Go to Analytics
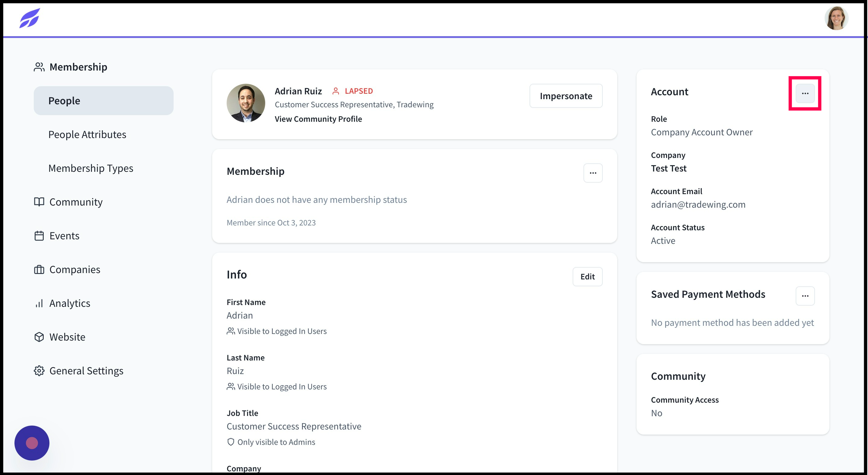The height and width of the screenshot is (475, 868). click(x=70, y=303)
